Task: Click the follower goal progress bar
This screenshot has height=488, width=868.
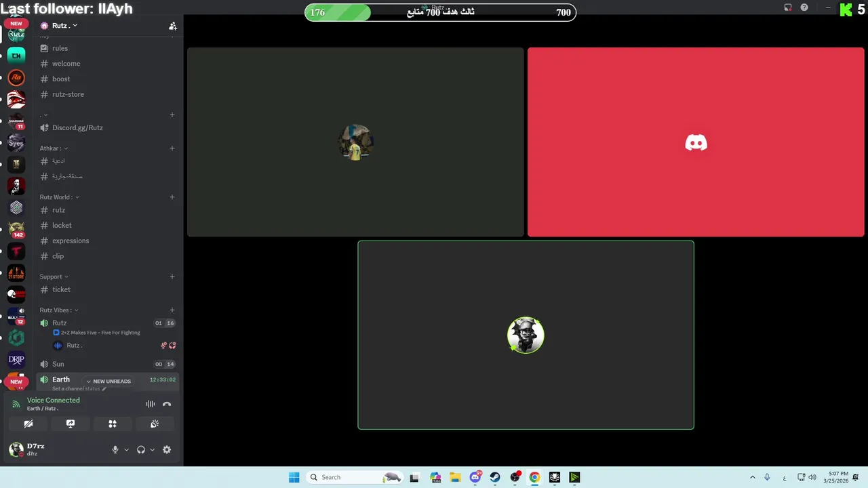Action: (440, 12)
